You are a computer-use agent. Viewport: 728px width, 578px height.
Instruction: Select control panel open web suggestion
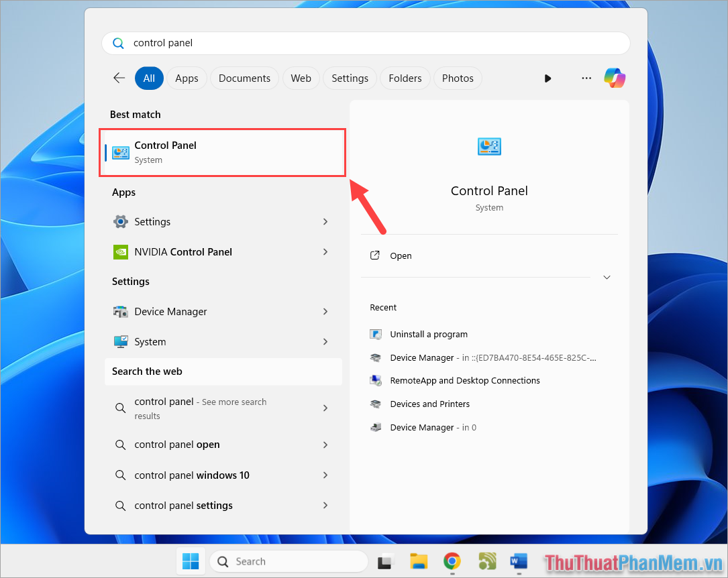coord(223,445)
